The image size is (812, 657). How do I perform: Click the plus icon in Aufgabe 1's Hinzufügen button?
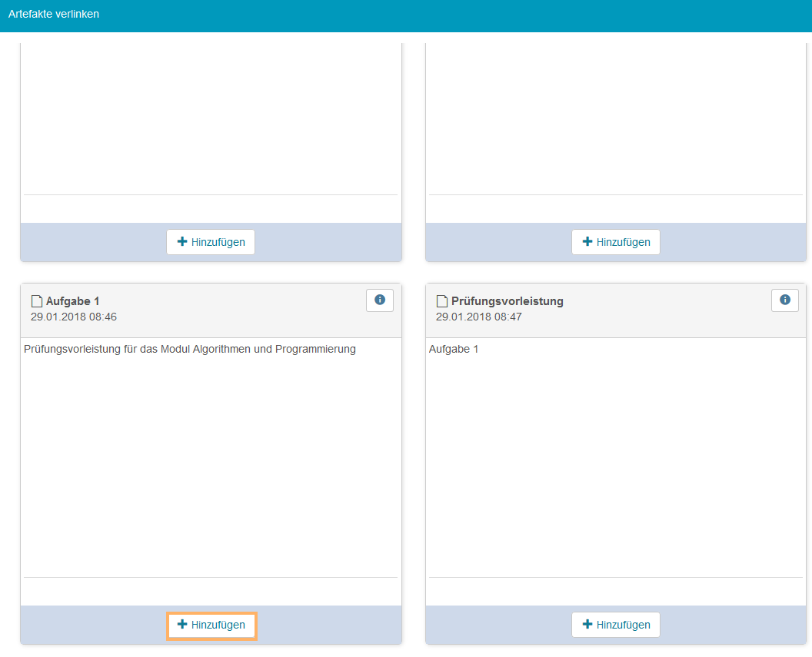182,625
